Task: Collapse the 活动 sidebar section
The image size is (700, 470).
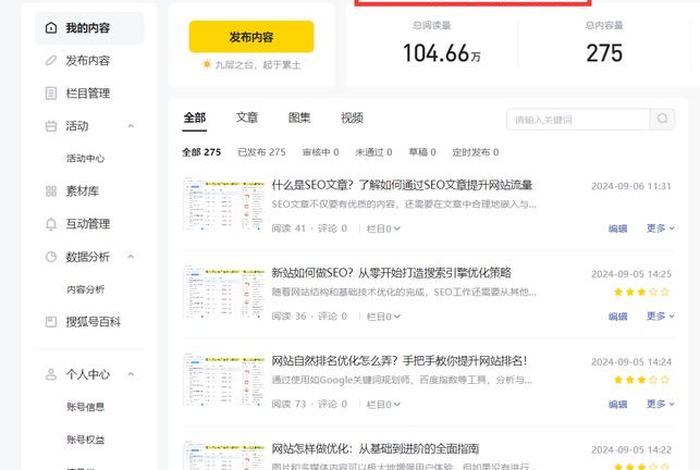Action: click(131, 126)
